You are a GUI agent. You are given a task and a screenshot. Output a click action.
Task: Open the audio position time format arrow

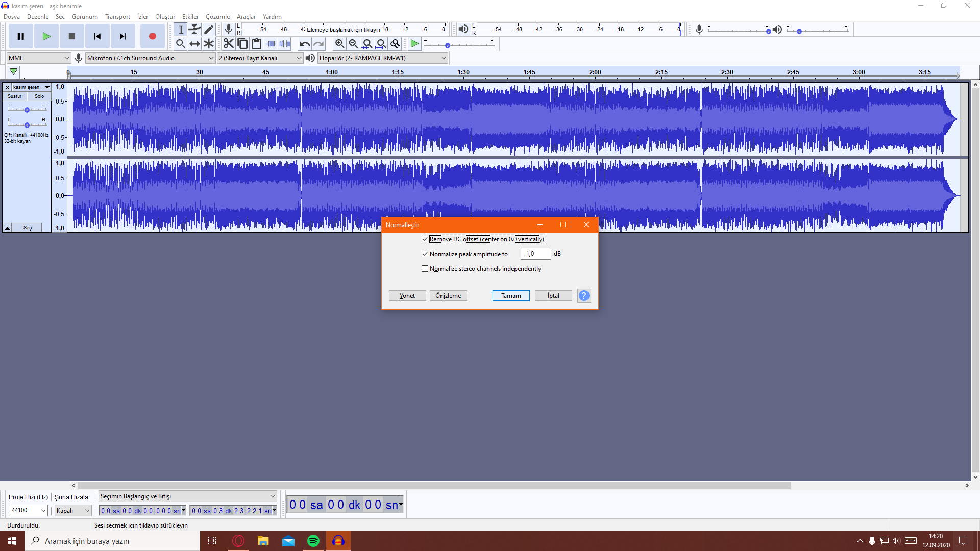[401, 505]
